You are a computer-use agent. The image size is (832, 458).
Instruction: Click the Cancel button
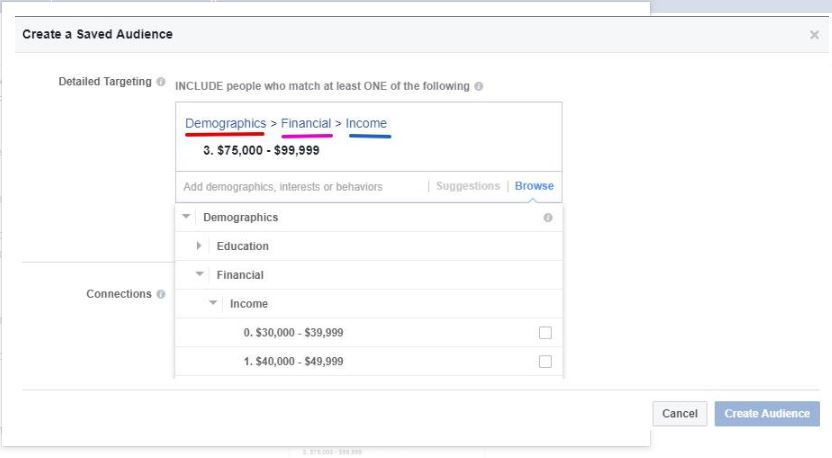680,414
